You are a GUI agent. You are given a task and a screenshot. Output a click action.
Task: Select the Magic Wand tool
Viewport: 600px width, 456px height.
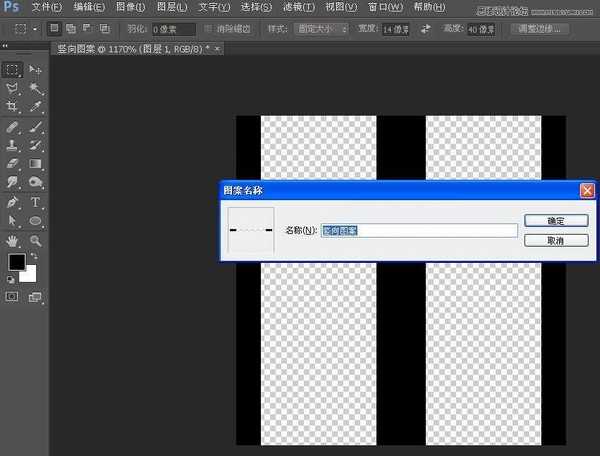tap(36, 89)
